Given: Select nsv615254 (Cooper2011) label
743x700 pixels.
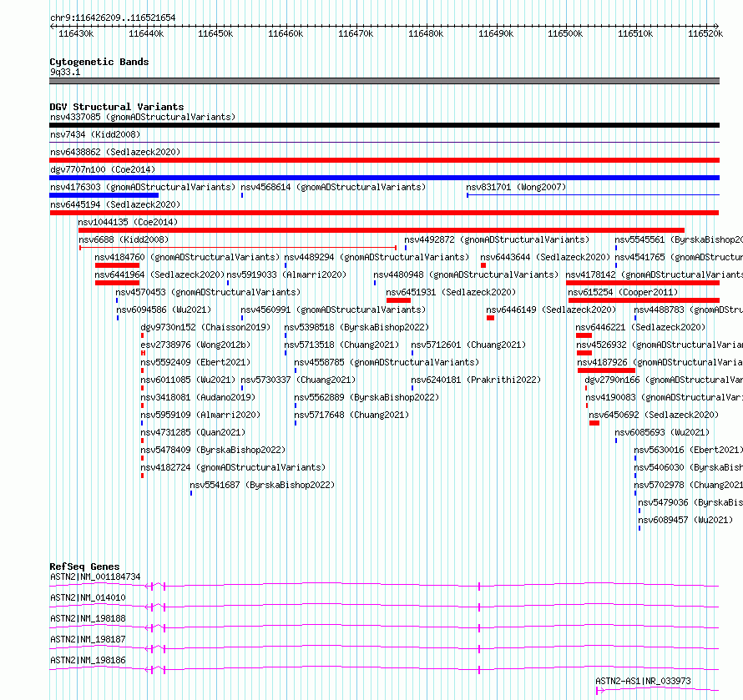Looking at the screenshot, I should [623, 292].
